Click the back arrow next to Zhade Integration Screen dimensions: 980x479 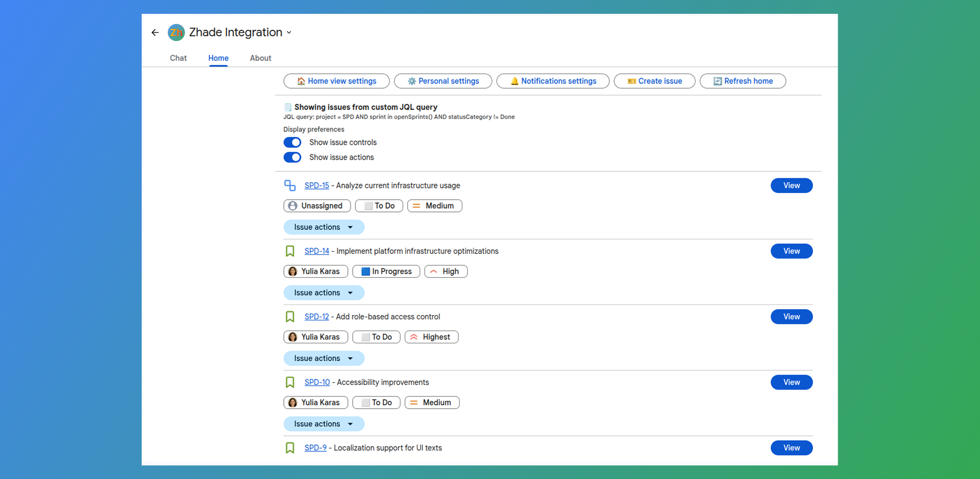pyautogui.click(x=155, y=32)
